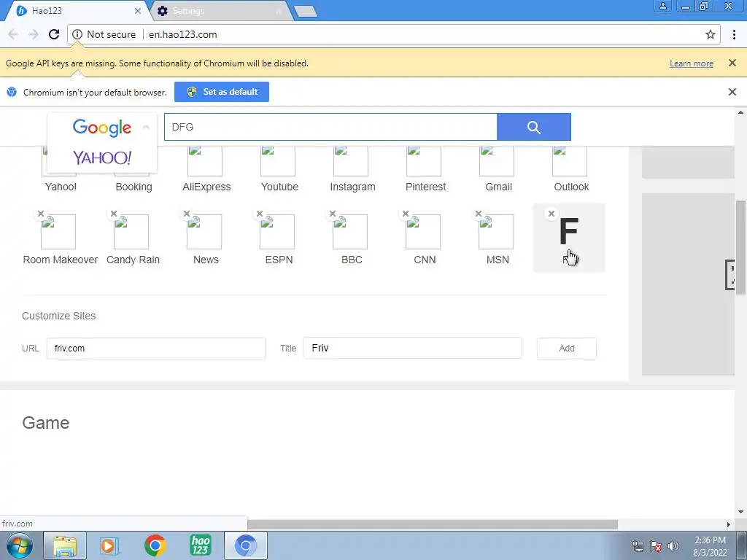This screenshot has width=747, height=560.
Task: Open the Chromium user profile icon
Action: pos(662,6)
